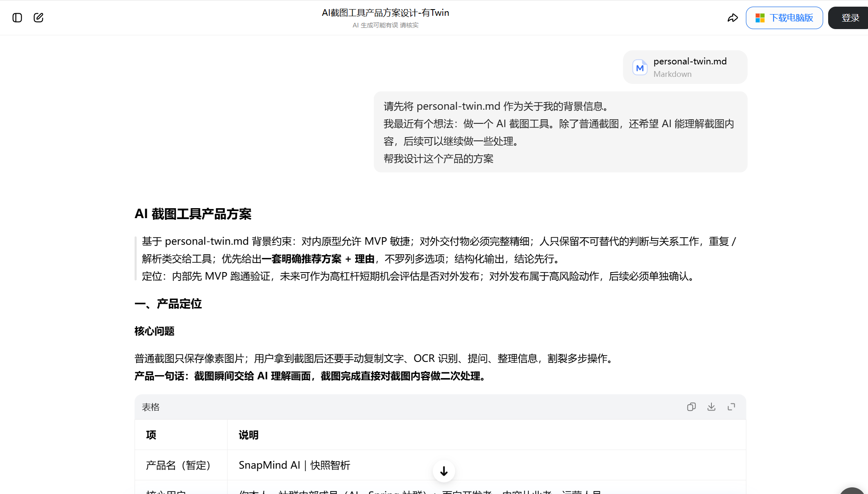This screenshot has width=868, height=494.
Task: Open the Markdown file icon
Action: (x=640, y=67)
